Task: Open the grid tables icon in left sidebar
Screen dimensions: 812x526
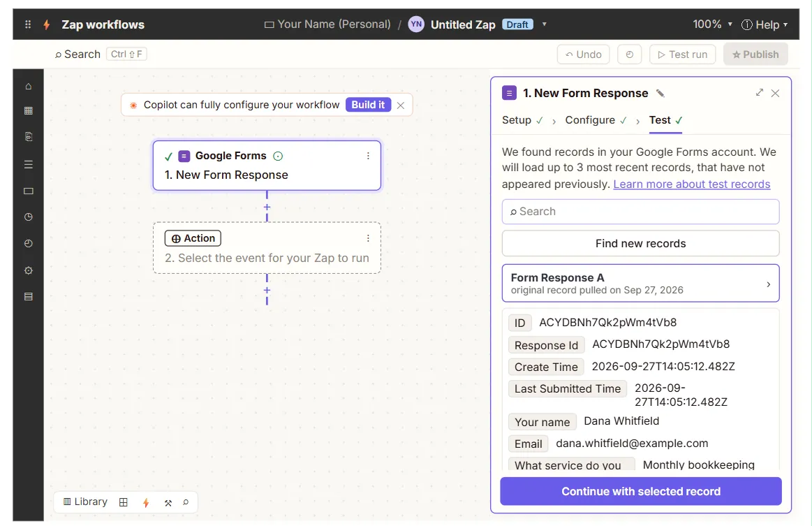Action: 29,110
